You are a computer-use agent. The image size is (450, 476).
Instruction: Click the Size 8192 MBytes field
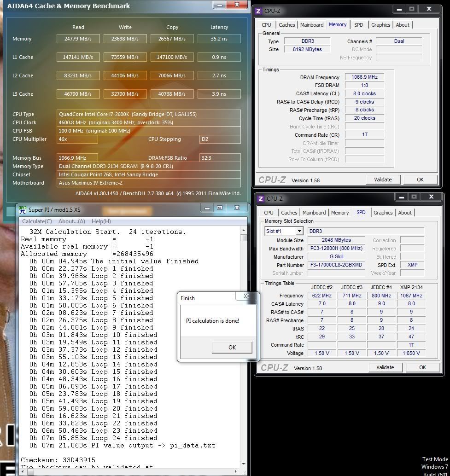click(x=307, y=49)
